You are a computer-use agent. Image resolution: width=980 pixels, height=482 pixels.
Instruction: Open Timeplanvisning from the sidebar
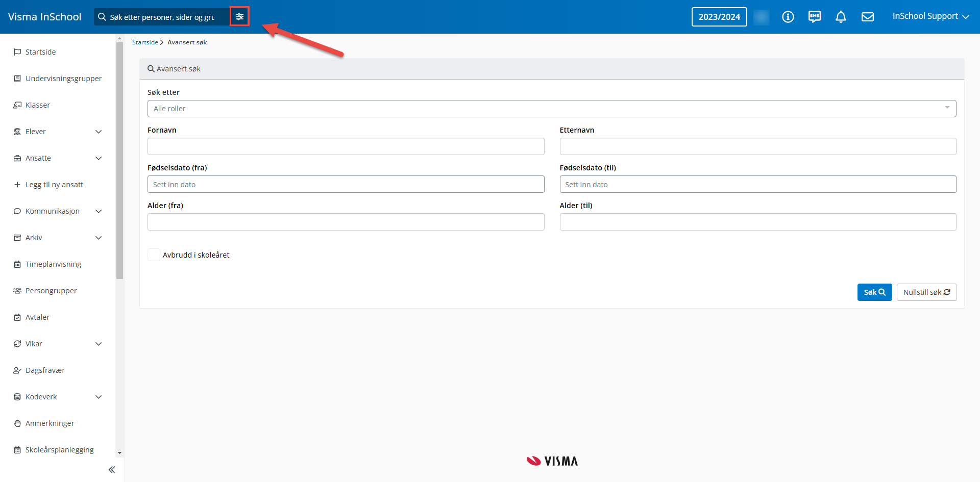coord(53,264)
